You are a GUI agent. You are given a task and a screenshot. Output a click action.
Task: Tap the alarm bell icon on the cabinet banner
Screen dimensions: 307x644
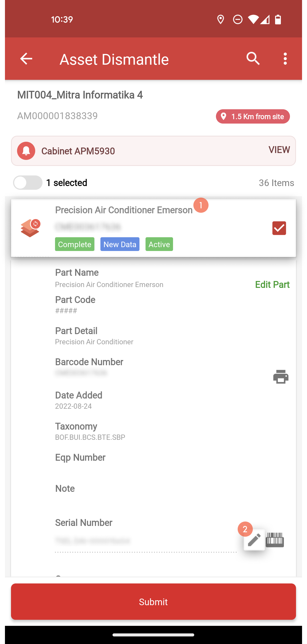[x=26, y=151]
